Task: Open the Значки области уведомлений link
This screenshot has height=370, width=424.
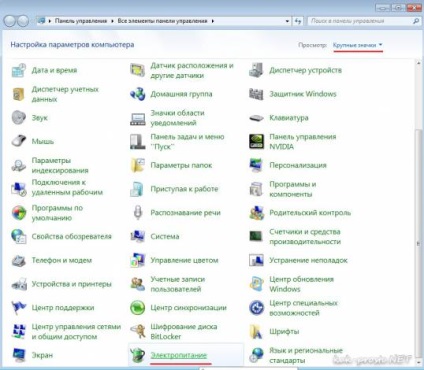Action: (x=177, y=118)
